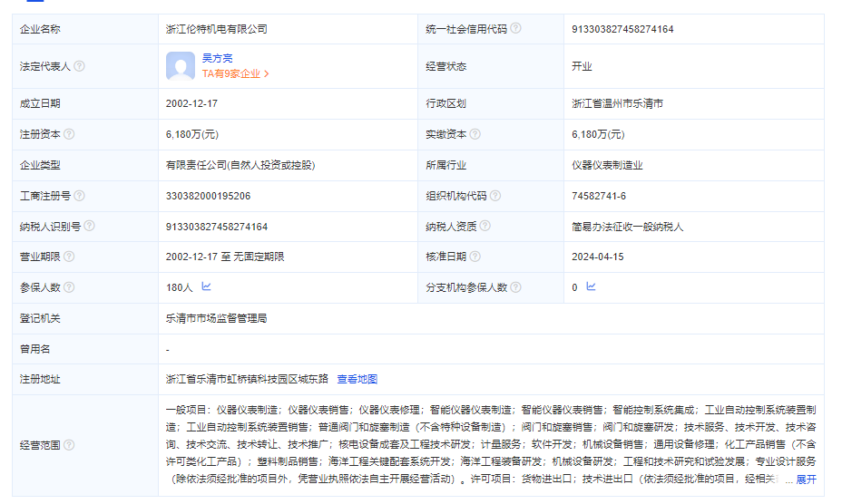View TA有9家企业 related companies
The height and width of the screenshot is (504, 842).
(x=235, y=73)
